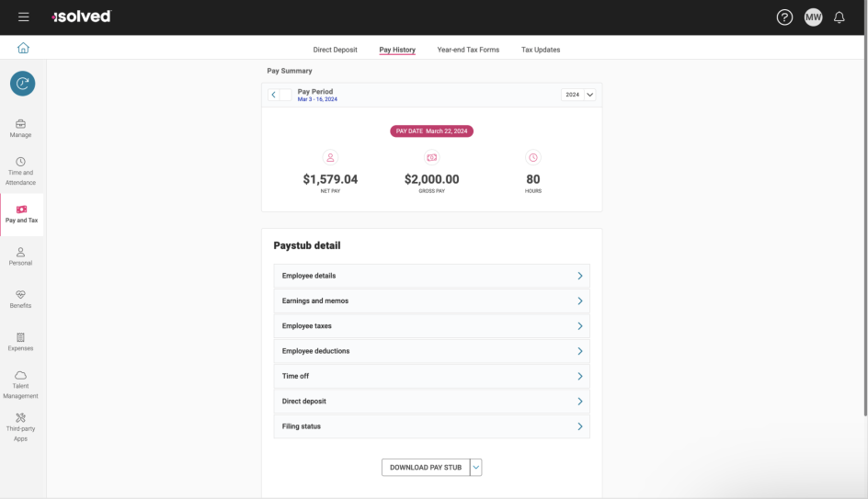
Task: Open Time and Attendance in sidebar
Action: coord(21,171)
